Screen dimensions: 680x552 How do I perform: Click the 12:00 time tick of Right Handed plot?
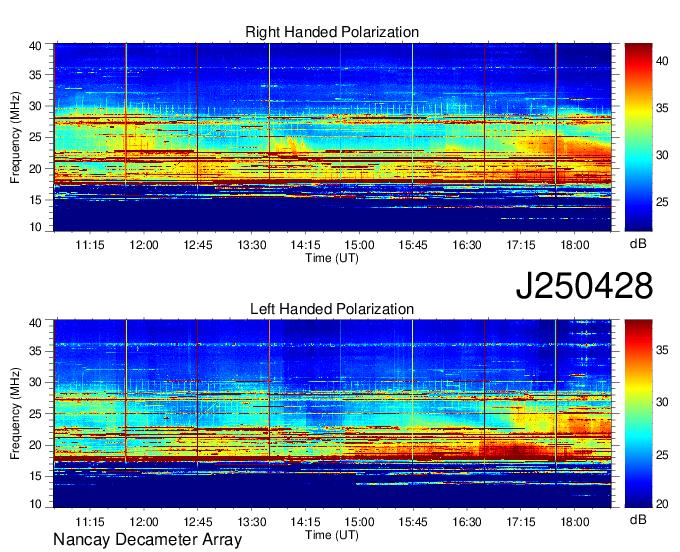144,245
